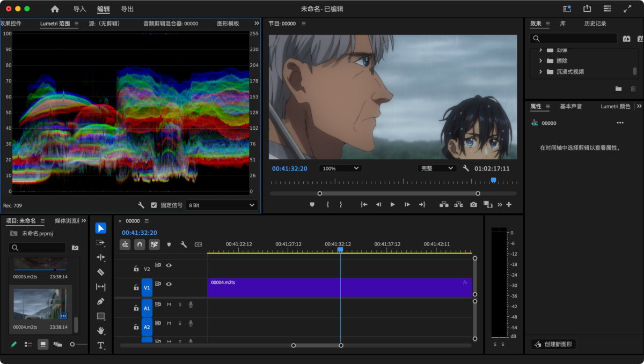
Task: Switch project panel to list view
Action: [x=28, y=344]
